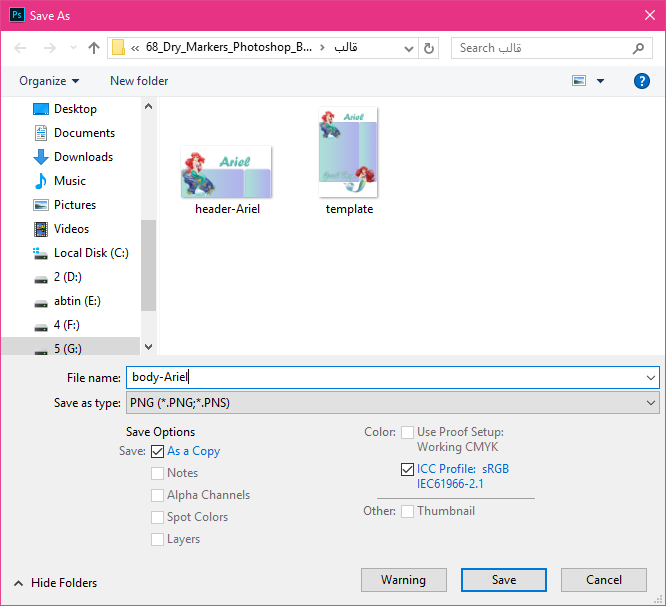Select Pictures in navigation pane
666x606 pixels.
(x=75, y=205)
